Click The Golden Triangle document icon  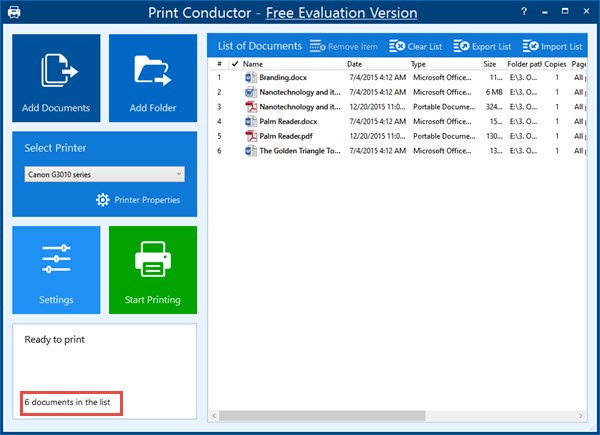[251, 151]
